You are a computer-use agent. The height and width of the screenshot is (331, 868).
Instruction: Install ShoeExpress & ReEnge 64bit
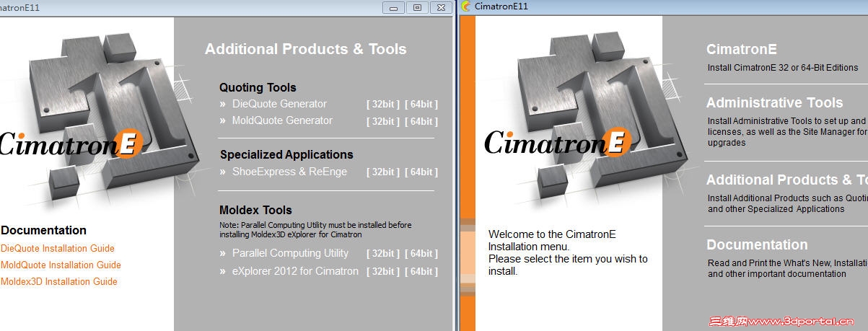(x=421, y=172)
